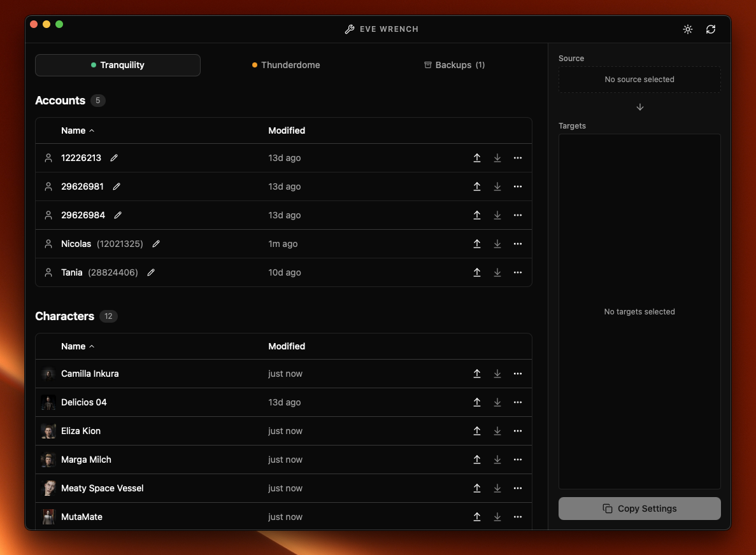Click the Delicios 04 character name
Viewport: 756px width, 555px height.
pos(84,402)
